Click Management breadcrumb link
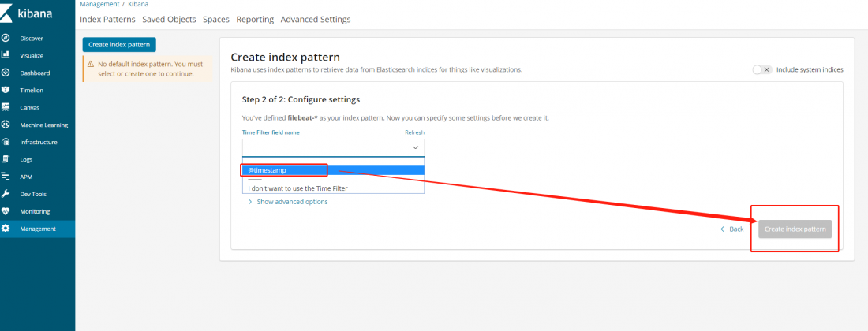Viewport: 868px width, 331px height. pyautogui.click(x=99, y=4)
